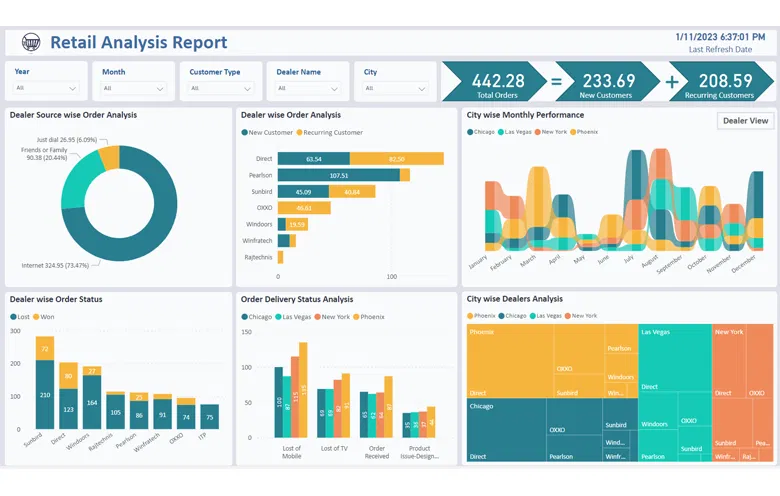The width and height of the screenshot is (780, 496).
Task: Open the Customer Type dropdown
Action: click(223, 88)
